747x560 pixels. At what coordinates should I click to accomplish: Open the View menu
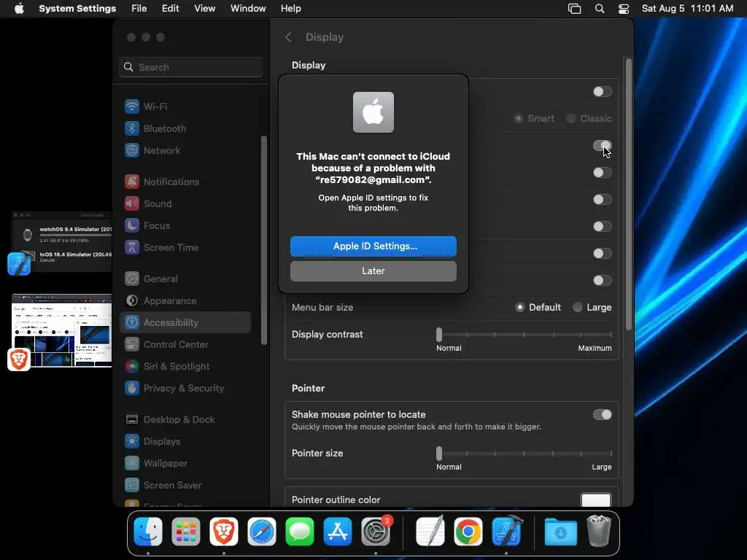click(x=205, y=9)
